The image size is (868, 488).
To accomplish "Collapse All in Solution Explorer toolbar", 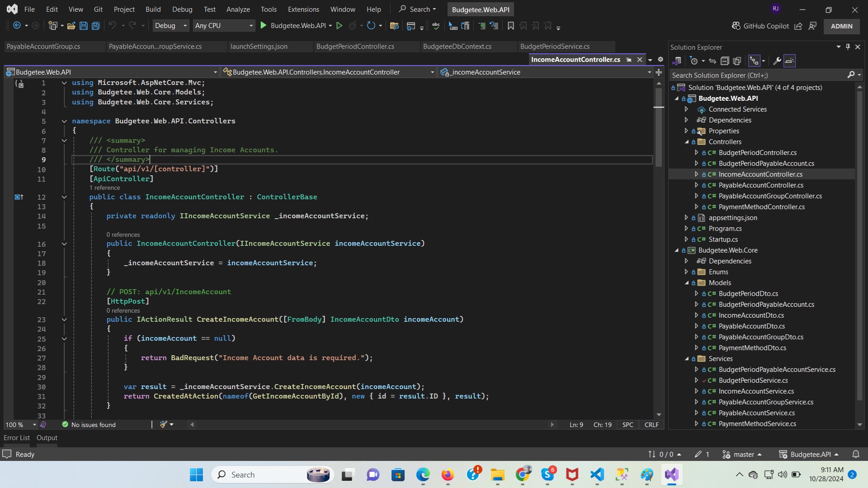I will pos(725,61).
